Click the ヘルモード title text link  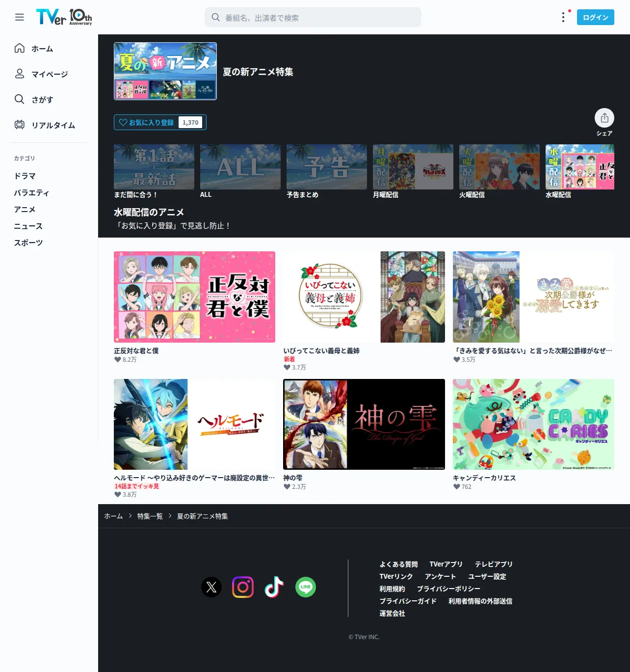194,478
